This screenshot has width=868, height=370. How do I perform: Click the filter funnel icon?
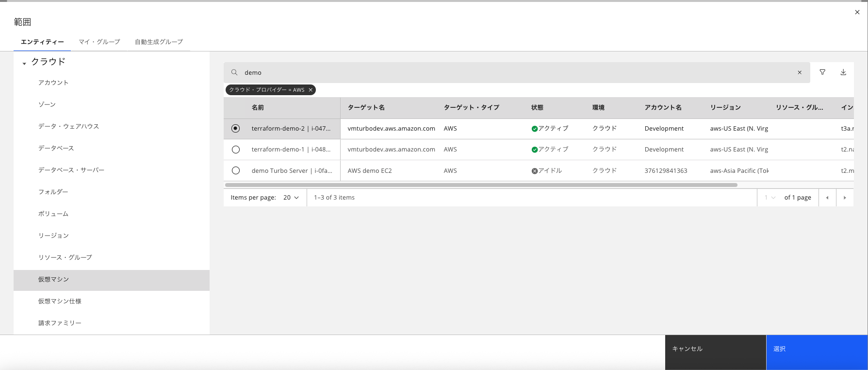click(x=822, y=72)
